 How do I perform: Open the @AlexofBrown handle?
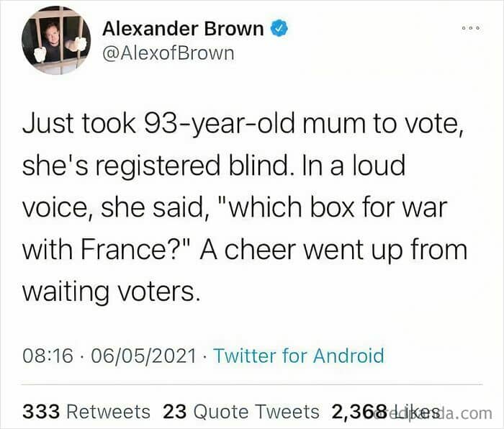(x=168, y=53)
